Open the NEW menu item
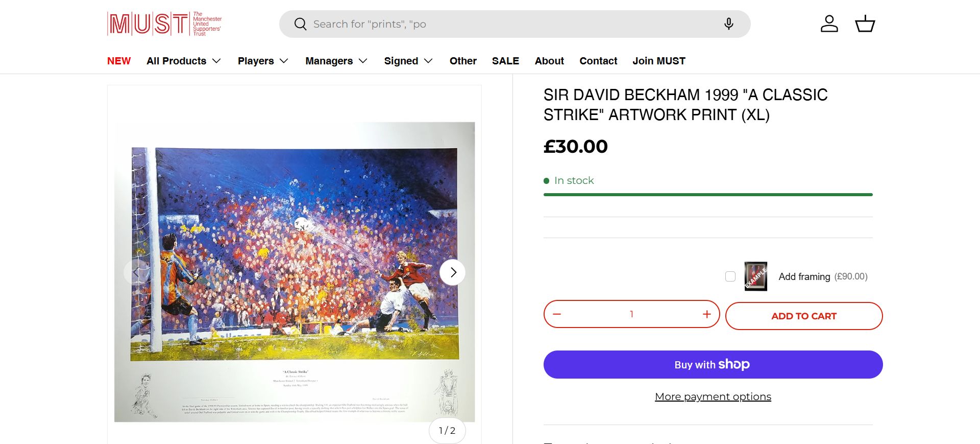This screenshot has width=980, height=444. [x=119, y=61]
